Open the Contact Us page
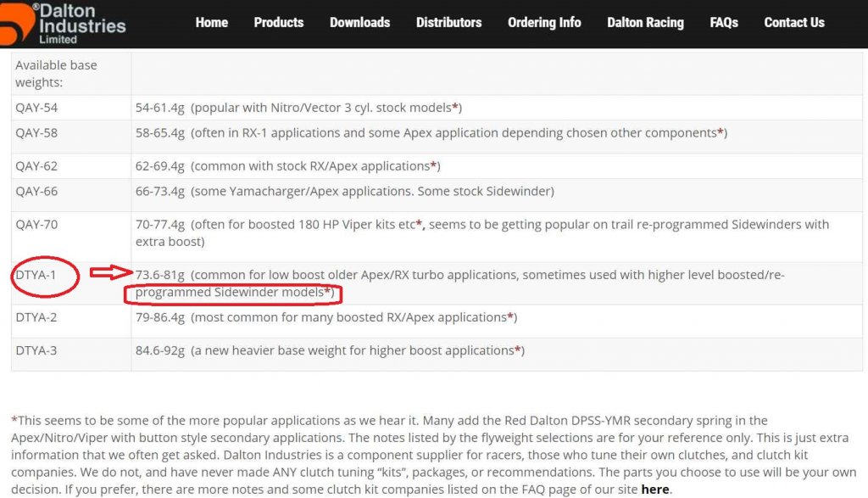The height and width of the screenshot is (498, 868). 794,23
